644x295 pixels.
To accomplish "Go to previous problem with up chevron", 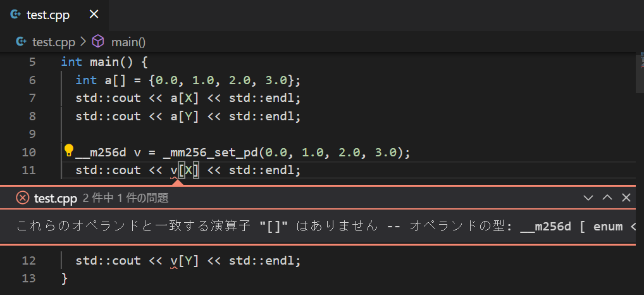I will [x=607, y=198].
